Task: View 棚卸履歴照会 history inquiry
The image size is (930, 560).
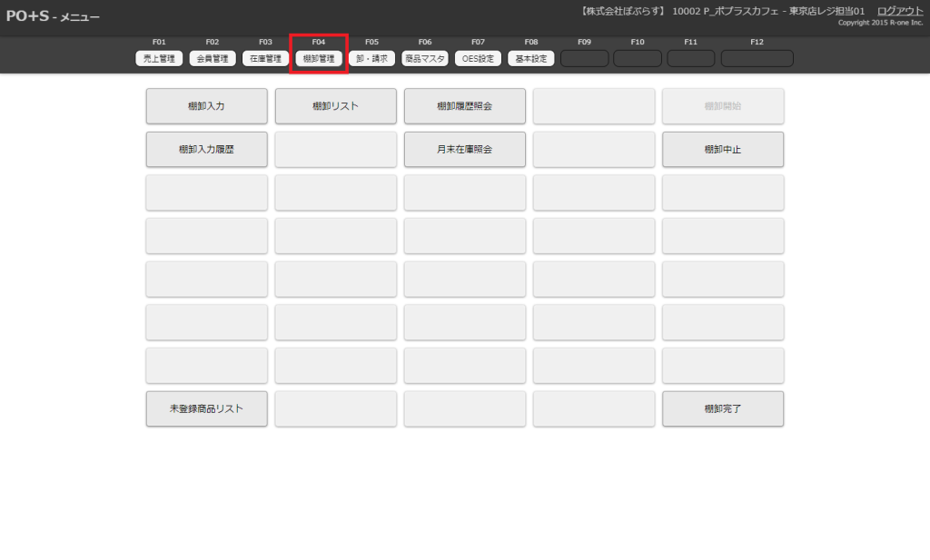Action: 464,106
